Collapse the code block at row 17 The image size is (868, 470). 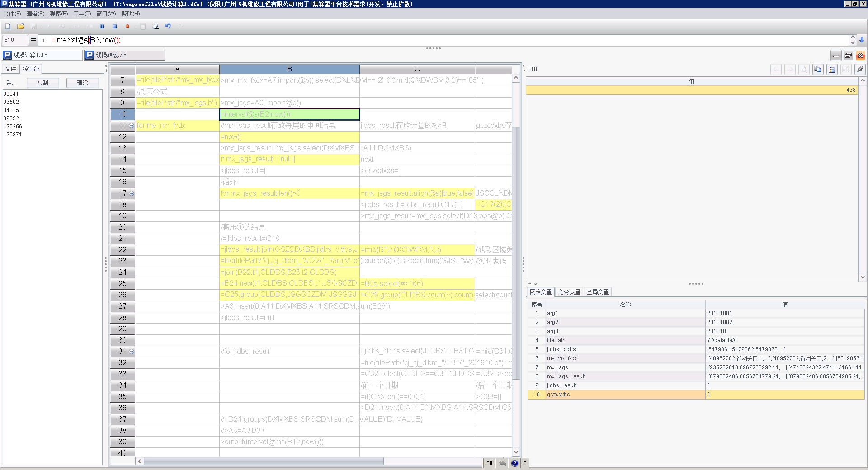[x=132, y=193]
